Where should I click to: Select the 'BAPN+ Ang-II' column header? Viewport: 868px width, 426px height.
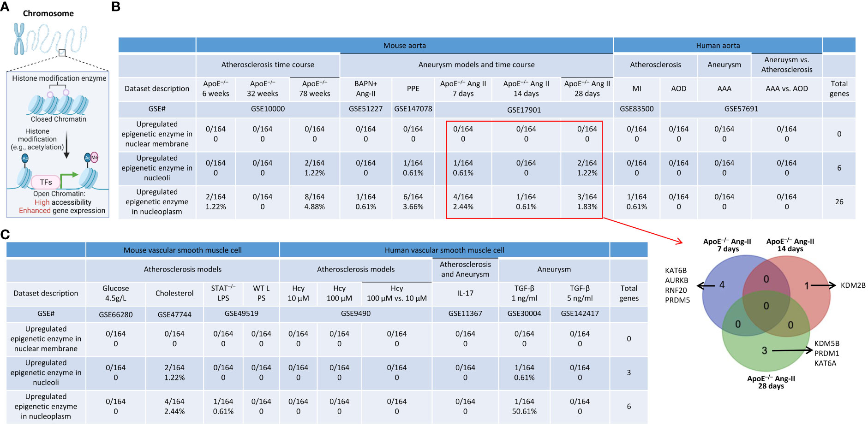pos(366,89)
